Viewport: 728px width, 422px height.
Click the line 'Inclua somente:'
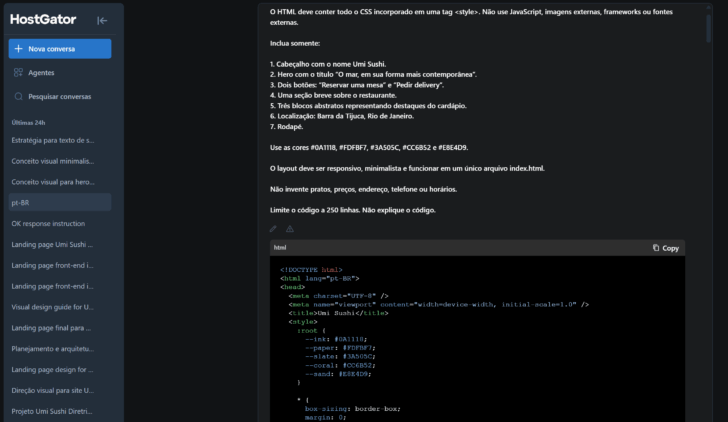[295, 43]
